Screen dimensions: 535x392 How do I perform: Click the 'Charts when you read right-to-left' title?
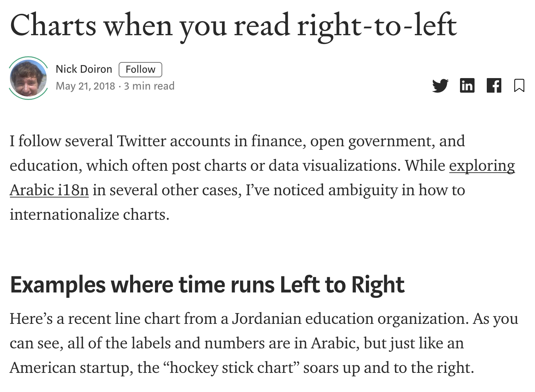[x=233, y=26]
